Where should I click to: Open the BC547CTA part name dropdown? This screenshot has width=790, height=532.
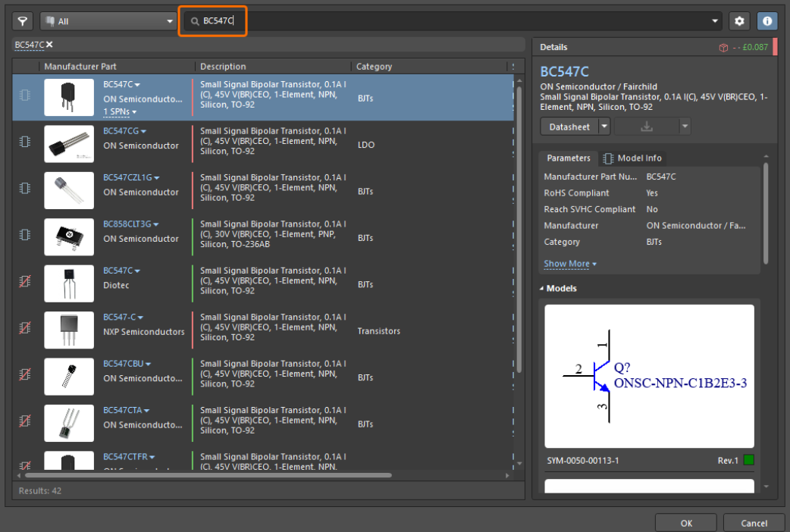[x=146, y=411]
